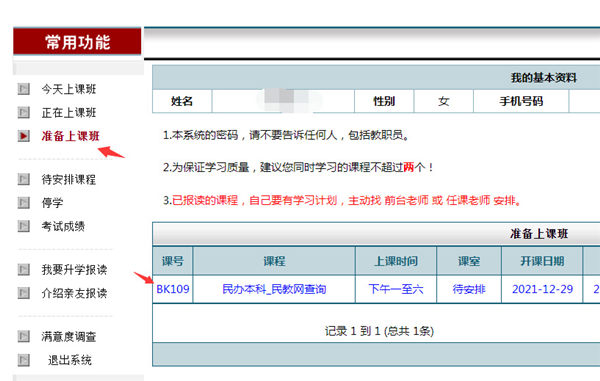Viewport: 600px width, 381px height.
Task: Click notice 2 about course limit
Action: pos(298,167)
